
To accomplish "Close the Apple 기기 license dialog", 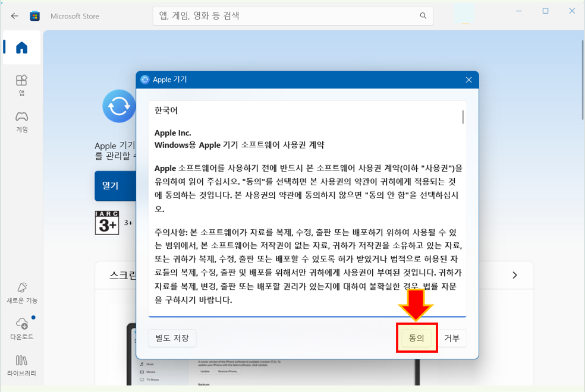I will click(x=468, y=79).
